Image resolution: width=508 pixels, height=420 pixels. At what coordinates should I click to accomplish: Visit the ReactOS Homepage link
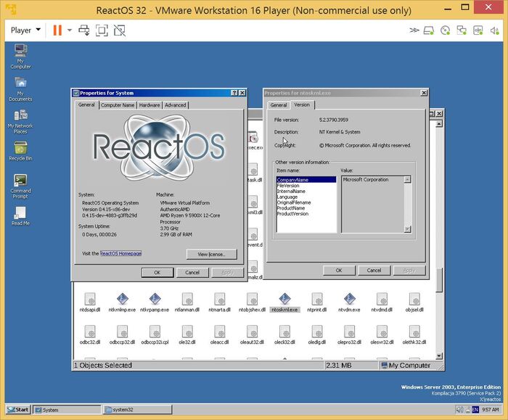tap(120, 253)
